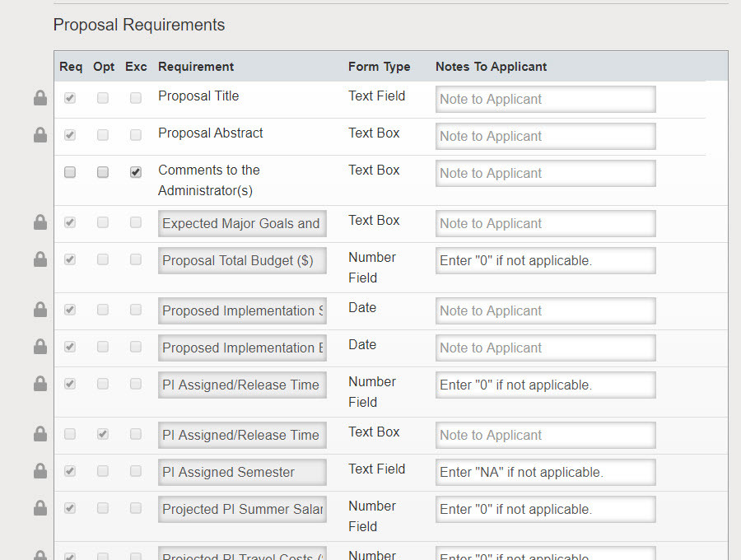This screenshot has height=560, width=741.
Task: Click the Projected PI Summer Salary name field
Action: (242, 509)
